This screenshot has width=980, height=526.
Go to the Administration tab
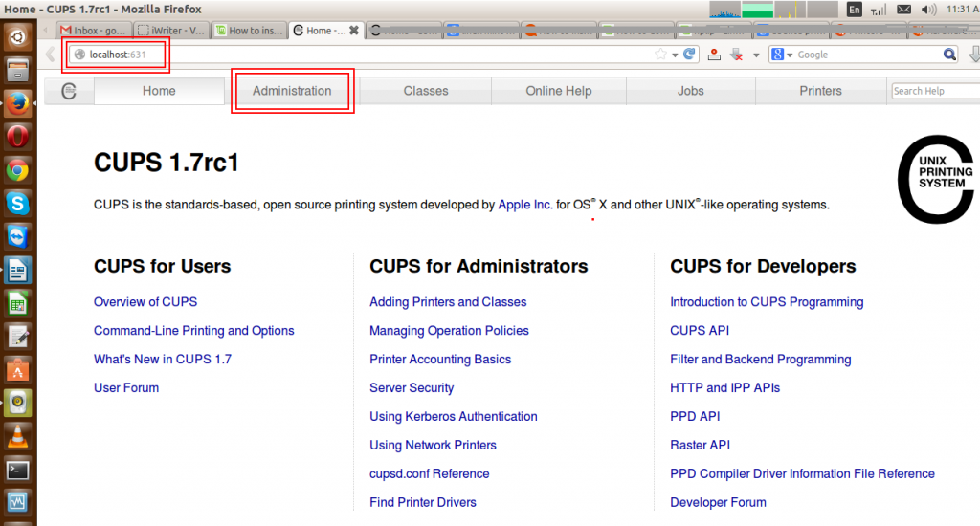[292, 91]
